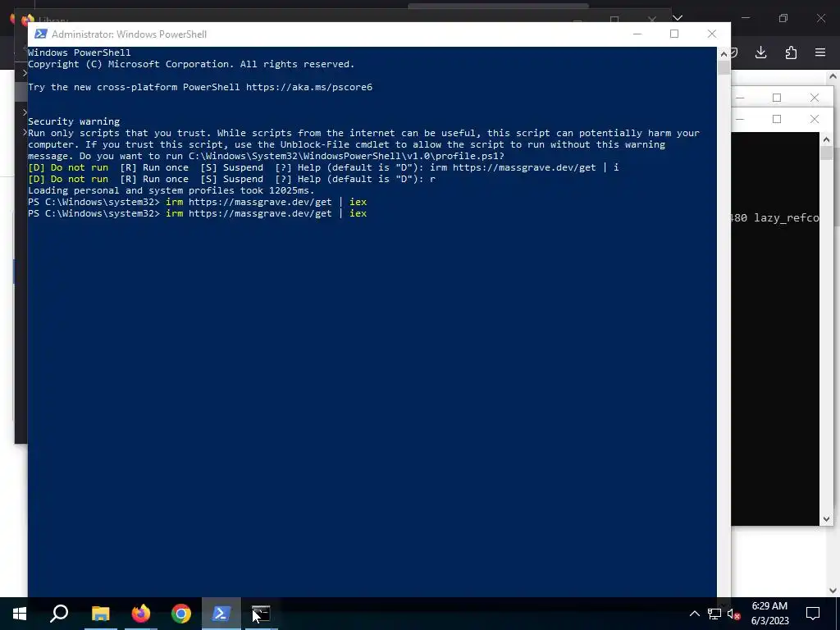The width and height of the screenshot is (840, 630).
Task: Click 'Administrator: Windows PowerShell' title text
Action: pyautogui.click(x=129, y=34)
